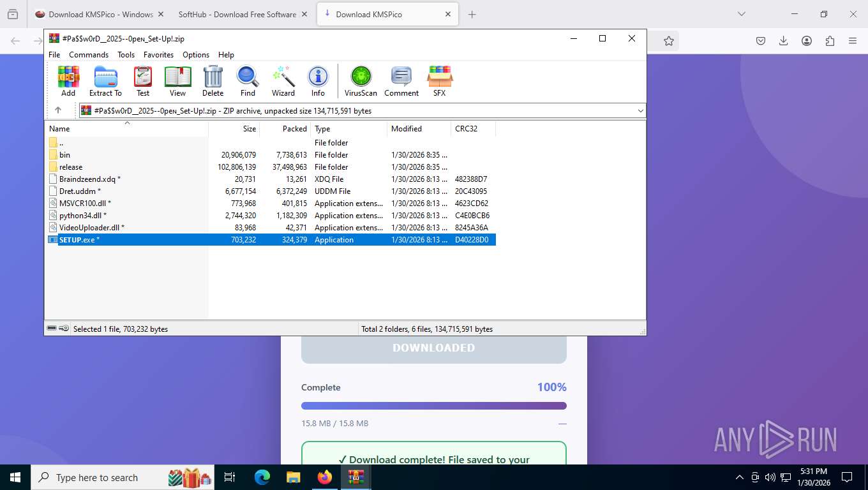Sort files by Packed column header
Screen dimensions: 868x490
tap(285, 128)
